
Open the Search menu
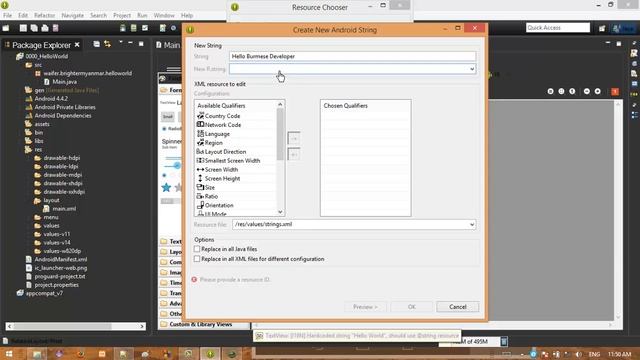point(98,16)
